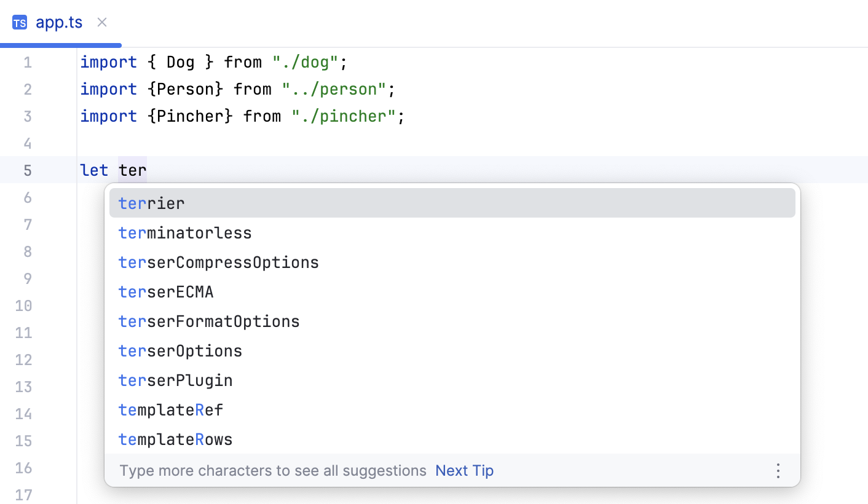Close the app.ts editor tab
This screenshot has height=504, width=868.
click(102, 23)
